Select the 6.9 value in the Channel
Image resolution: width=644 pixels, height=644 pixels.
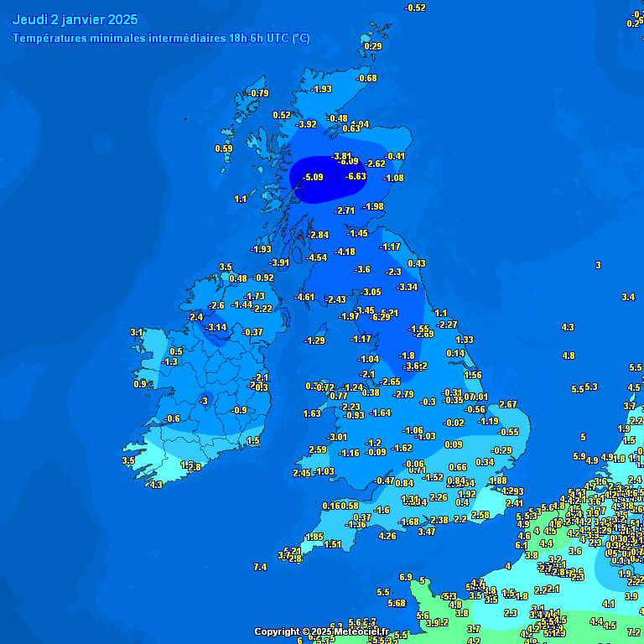click(405, 577)
